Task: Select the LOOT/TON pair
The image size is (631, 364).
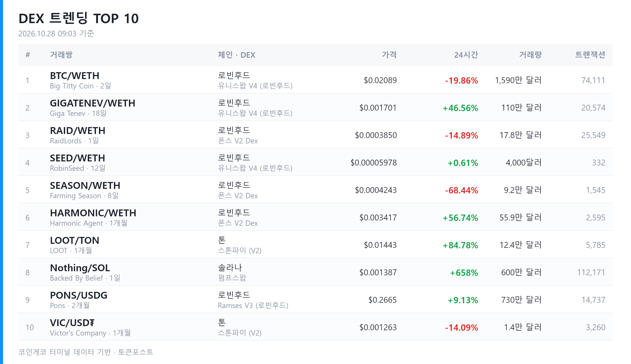Action: [x=75, y=240]
